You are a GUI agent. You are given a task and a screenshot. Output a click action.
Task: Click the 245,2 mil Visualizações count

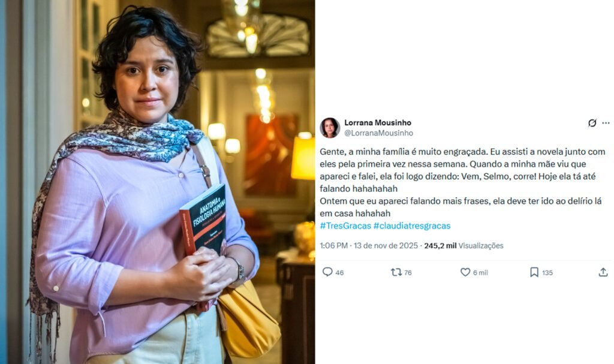click(x=463, y=246)
